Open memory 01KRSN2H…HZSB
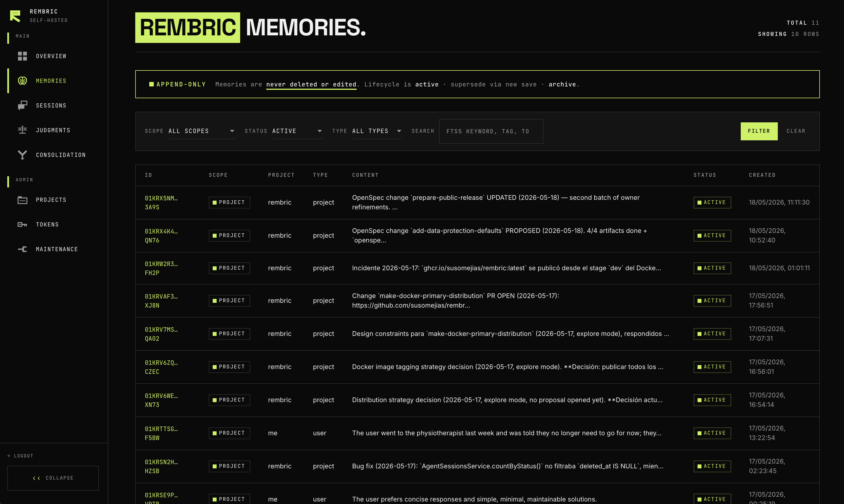This screenshot has height=504, width=844. 161,466
